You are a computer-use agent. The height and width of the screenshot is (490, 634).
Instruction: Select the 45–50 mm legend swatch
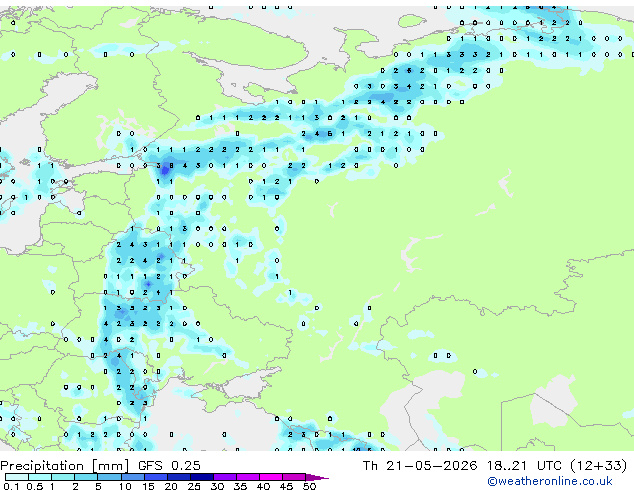pos(294,477)
